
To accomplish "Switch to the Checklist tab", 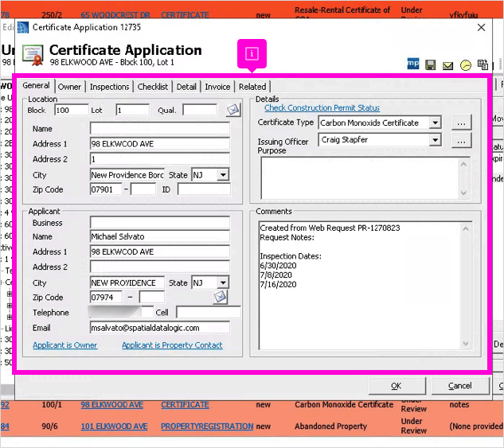I will point(153,87).
